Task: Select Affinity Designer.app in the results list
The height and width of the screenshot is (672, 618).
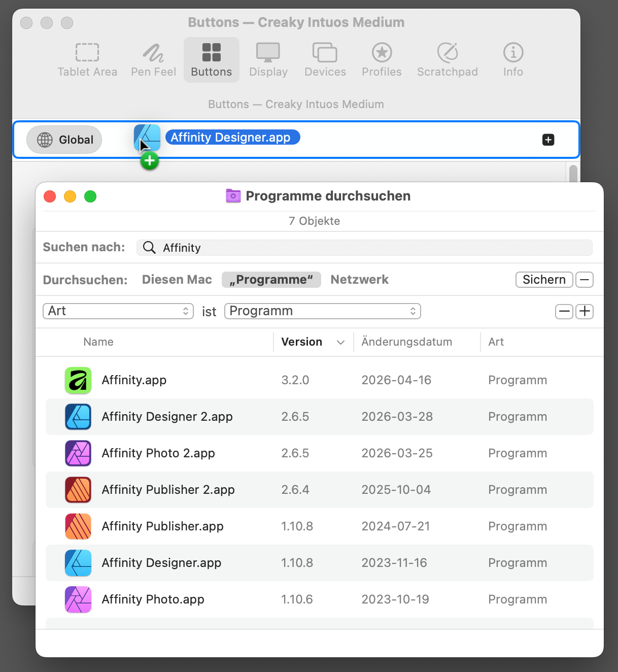Action: click(x=161, y=563)
